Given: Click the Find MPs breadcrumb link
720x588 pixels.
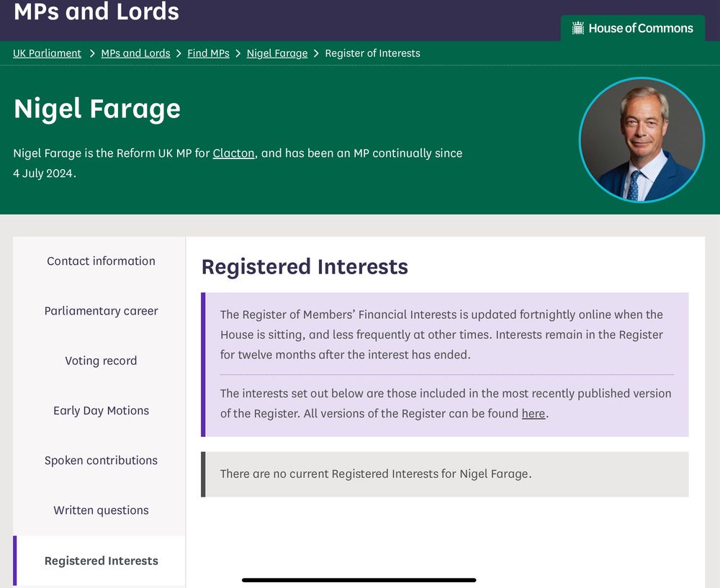Looking at the screenshot, I should [x=208, y=53].
